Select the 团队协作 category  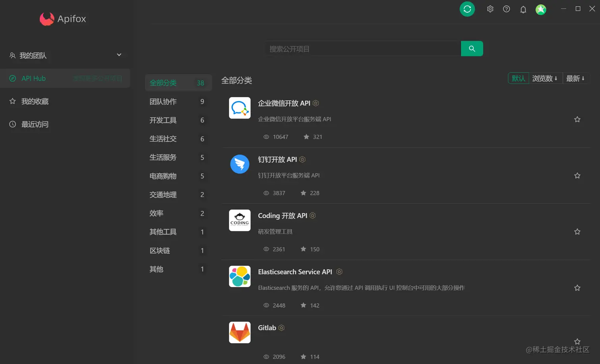(x=178, y=102)
